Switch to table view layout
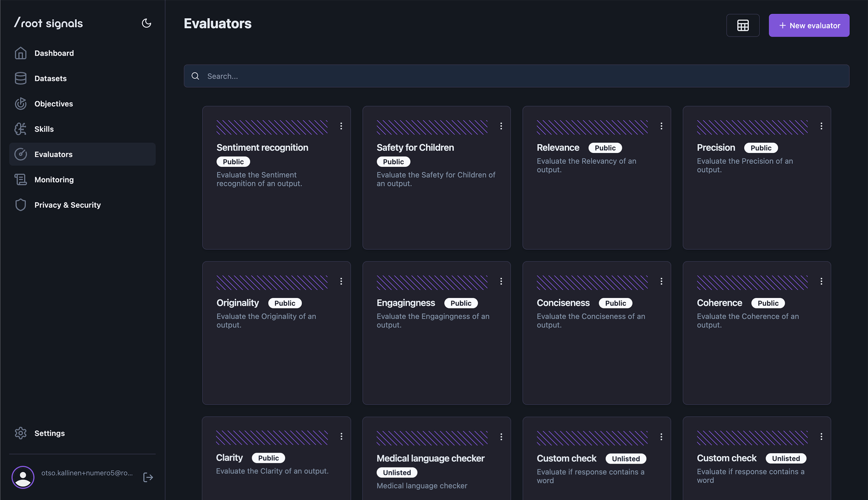Screen dimensions: 868x500 tap(743, 25)
